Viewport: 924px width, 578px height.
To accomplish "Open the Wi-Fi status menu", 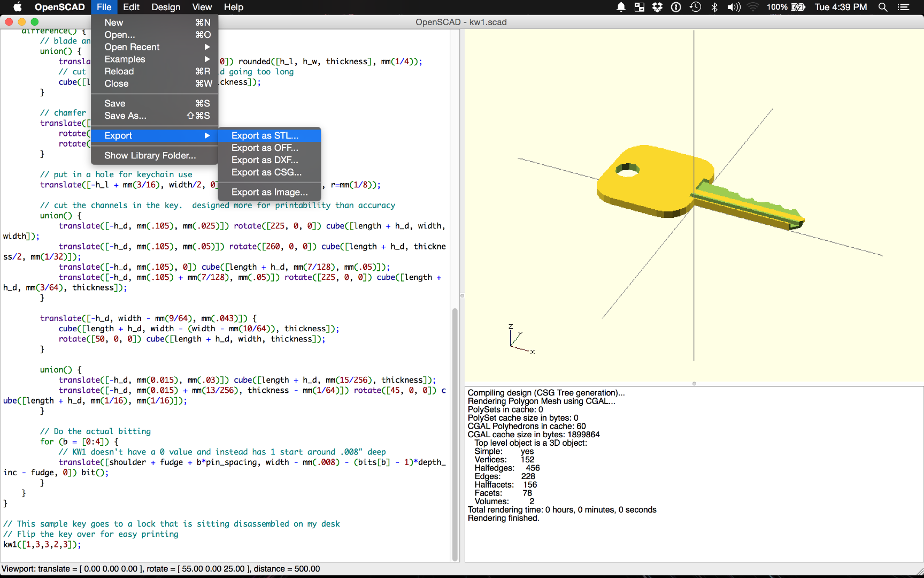I will click(754, 7).
